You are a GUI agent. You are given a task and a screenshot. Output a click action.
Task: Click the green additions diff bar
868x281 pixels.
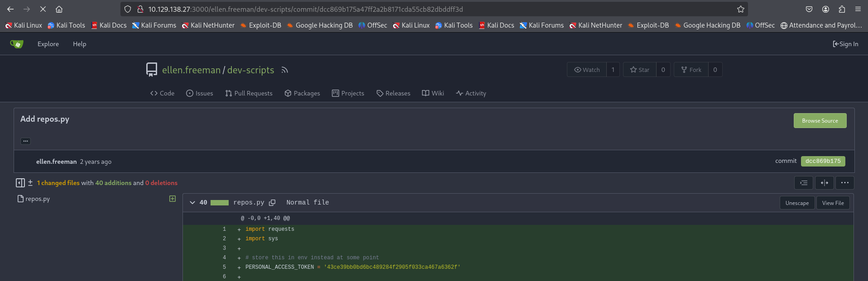pos(220,203)
